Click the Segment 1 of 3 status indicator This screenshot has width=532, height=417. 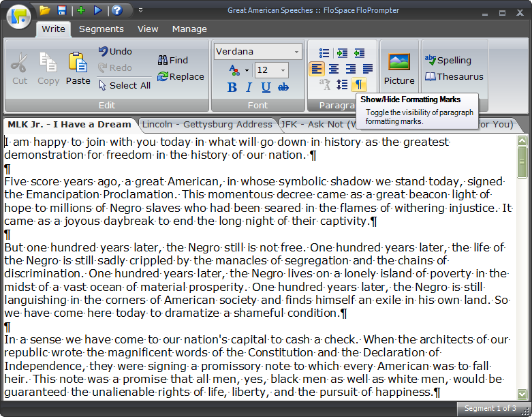coord(490,408)
